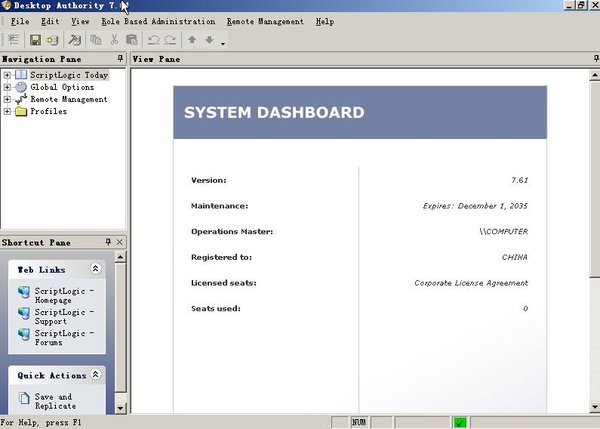Open the View menu

coord(80,21)
